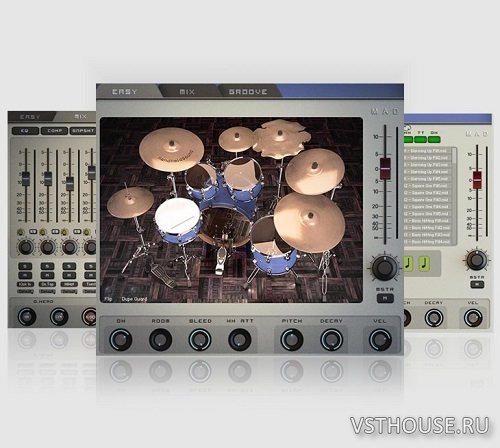Click the SNPSHT button in the mixer window

pyautogui.click(x=83, y=131)
